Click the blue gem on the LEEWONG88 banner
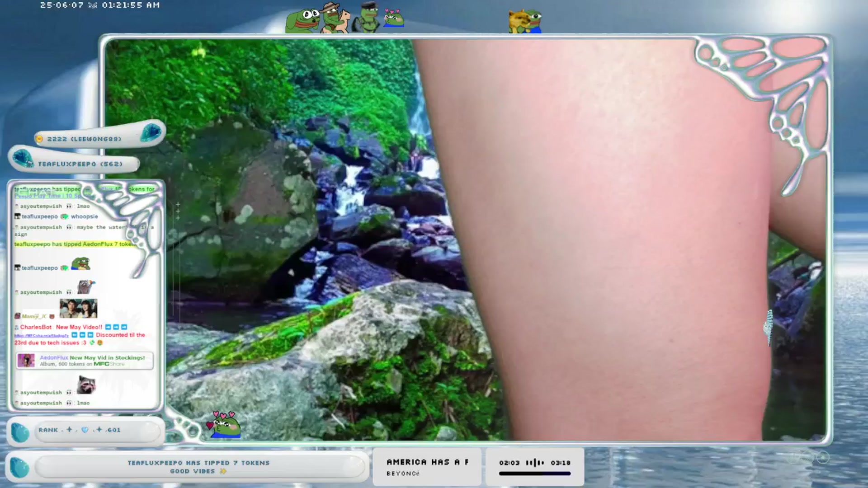Viewport: 868px width, 488px height. [151, 132]
